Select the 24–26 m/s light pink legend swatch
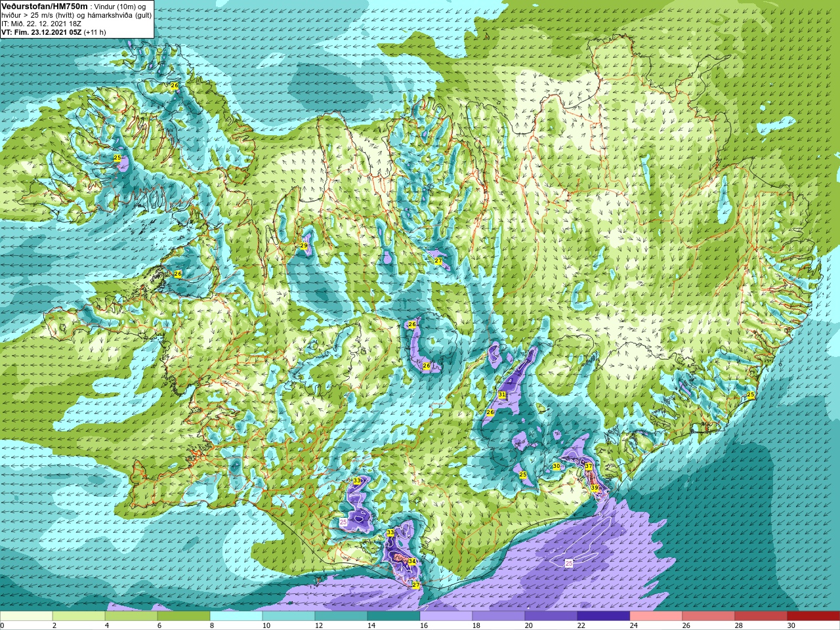The width and height of the screenshot is (840, 630). coord(656,616)
